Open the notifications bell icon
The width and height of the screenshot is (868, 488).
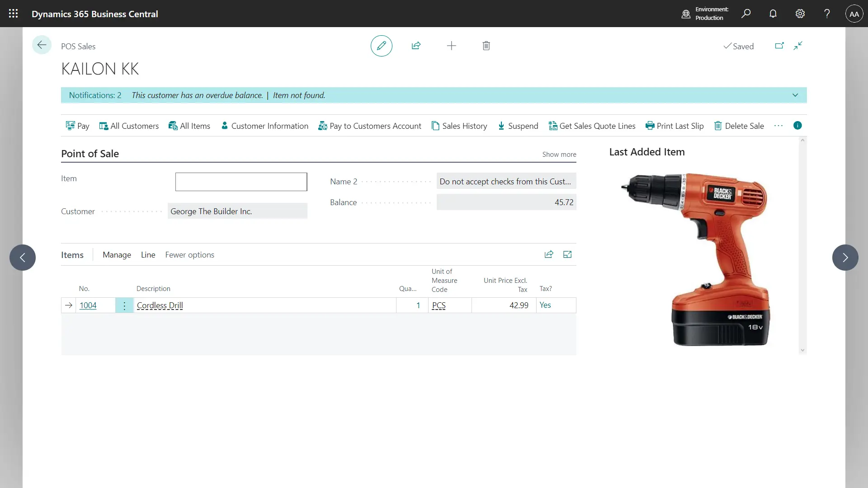click(773, 14)
